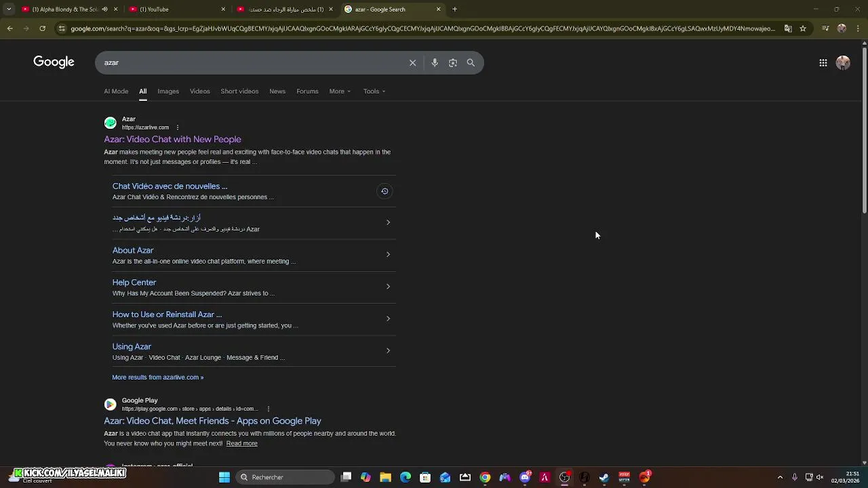Open the Tools dropdown
868x488 pixels.
coord(374,91)
